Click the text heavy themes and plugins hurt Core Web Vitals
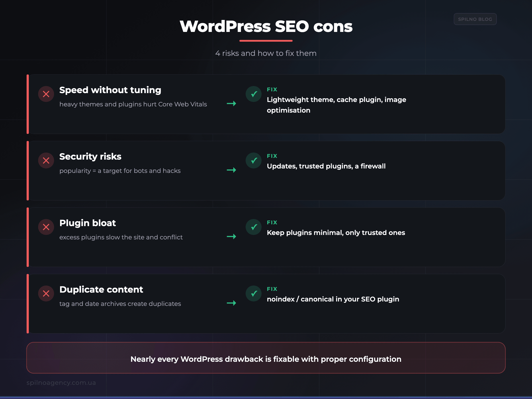The image size is (532, 399). [133, 104]
